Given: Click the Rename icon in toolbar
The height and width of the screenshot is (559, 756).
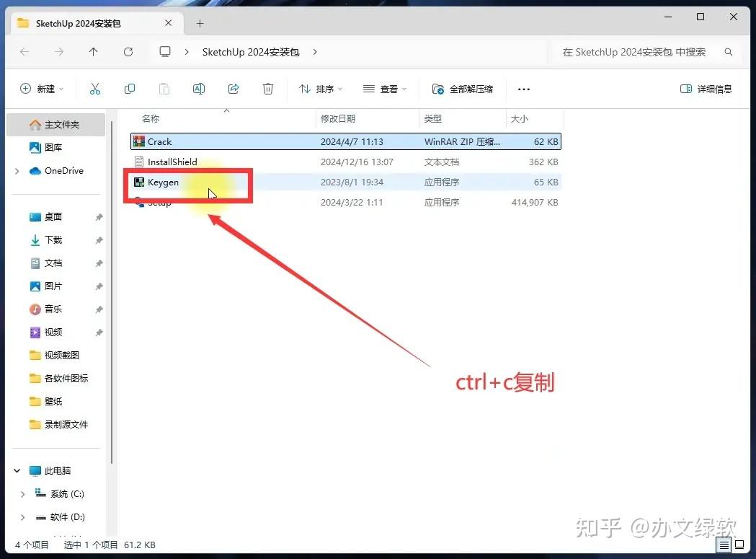Looking at the screenshot, I should pos(199,89).
